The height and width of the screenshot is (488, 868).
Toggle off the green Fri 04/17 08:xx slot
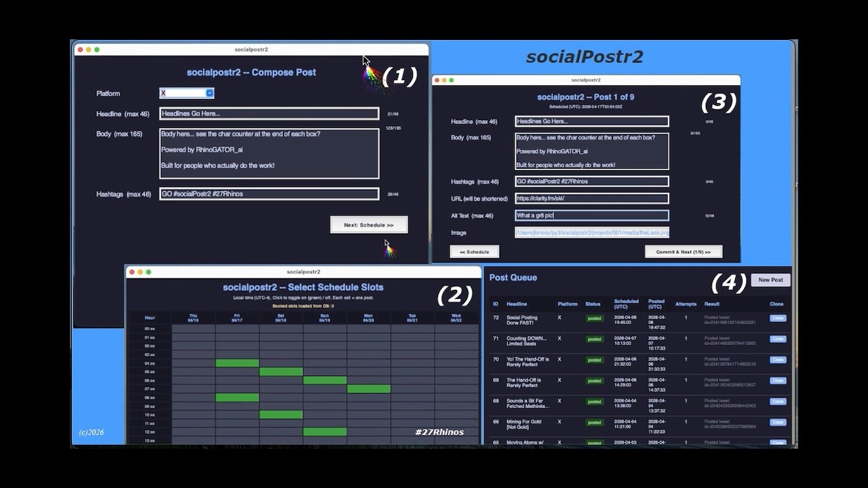click(x=237, y=398)
